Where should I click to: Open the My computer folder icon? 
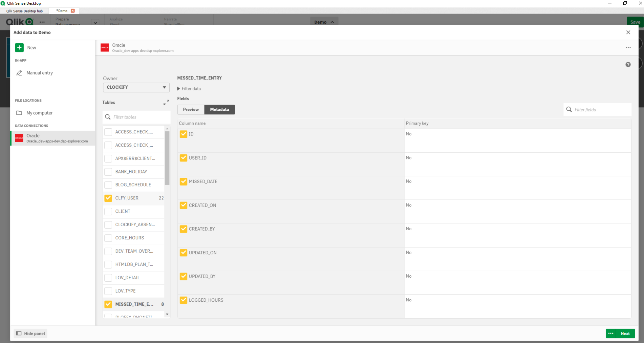pos(20,113)
